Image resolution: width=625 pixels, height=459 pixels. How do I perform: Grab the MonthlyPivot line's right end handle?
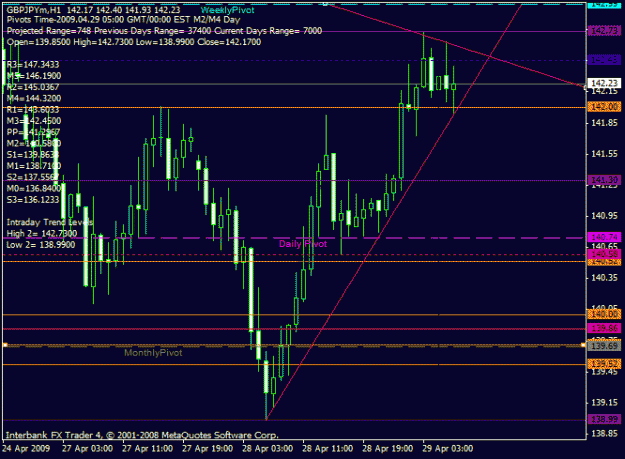coord(584,345)
